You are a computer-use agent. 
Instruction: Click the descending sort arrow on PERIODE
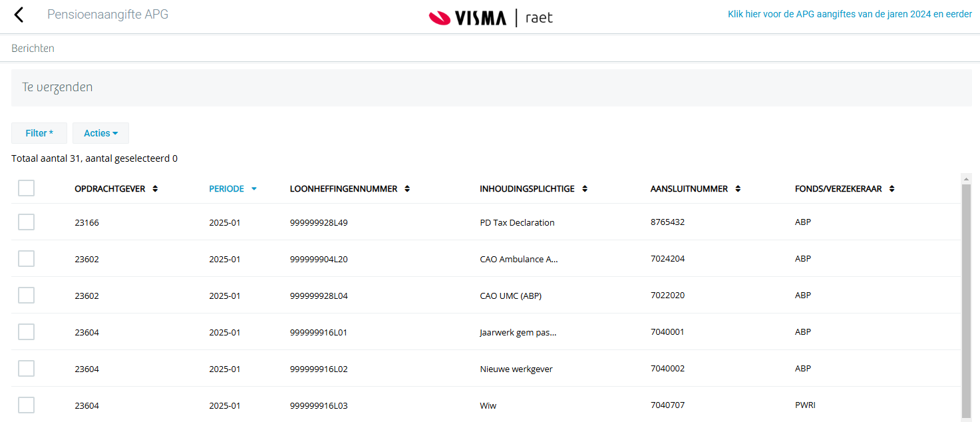[x=253, y=188]
